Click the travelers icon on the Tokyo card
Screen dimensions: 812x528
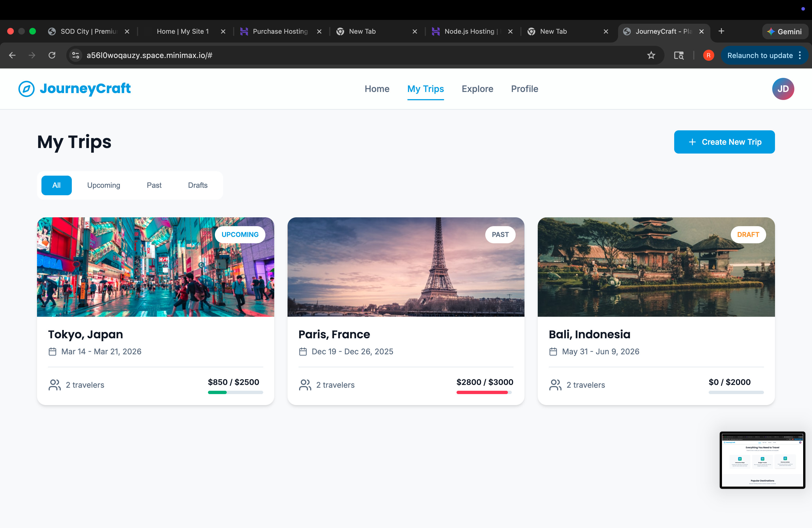tap(55, 385)
